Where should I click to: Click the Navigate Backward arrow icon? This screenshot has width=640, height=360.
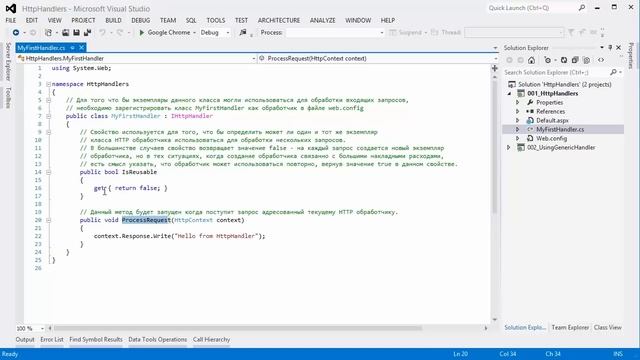point(16,32)
